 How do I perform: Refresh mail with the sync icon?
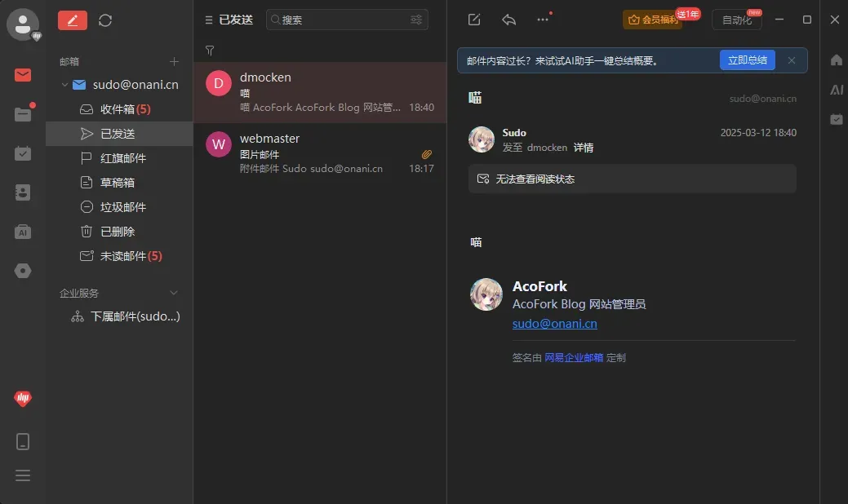coord(105,20)
